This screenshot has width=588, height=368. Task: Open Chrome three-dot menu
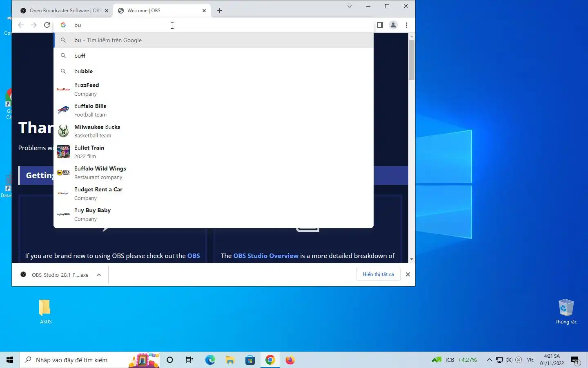(406, 25)
